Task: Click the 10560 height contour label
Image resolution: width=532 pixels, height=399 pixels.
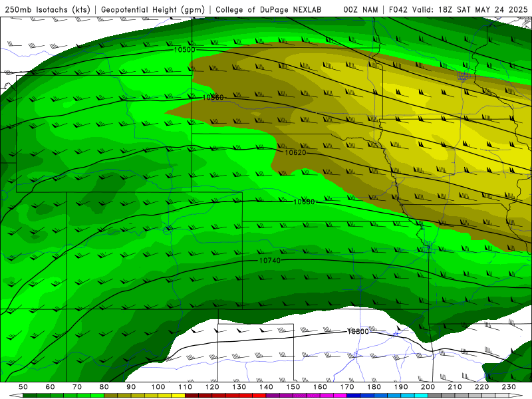Action: click(x=213, y=98)
